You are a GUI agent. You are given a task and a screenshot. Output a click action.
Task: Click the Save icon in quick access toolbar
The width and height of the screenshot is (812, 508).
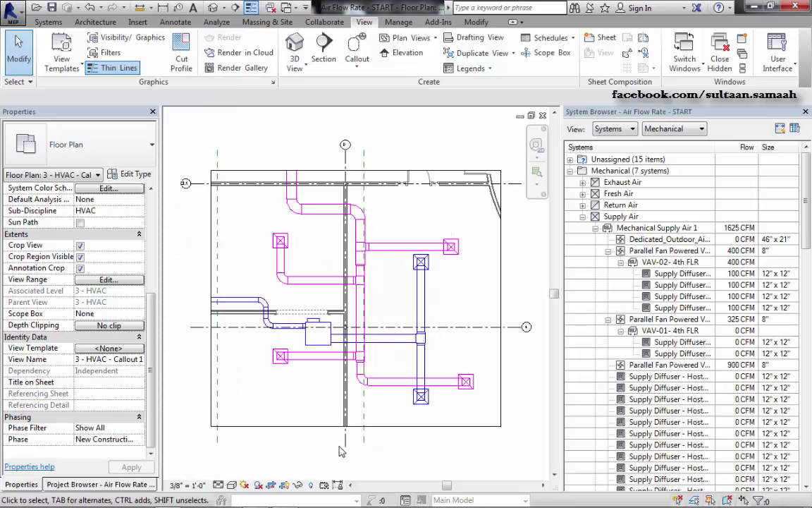[51, 7]
